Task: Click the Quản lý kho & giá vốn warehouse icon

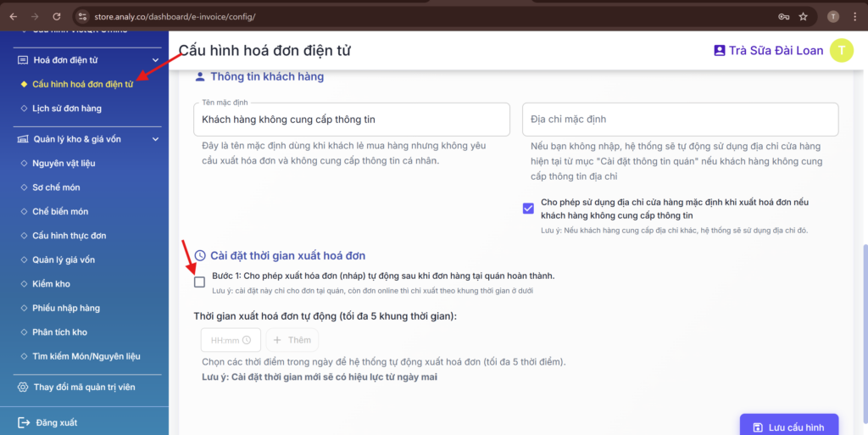Action: tap(23, 139)
